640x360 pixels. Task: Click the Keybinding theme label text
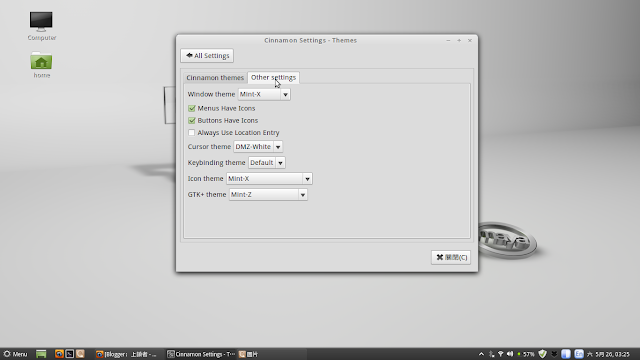tap(216, 162)
